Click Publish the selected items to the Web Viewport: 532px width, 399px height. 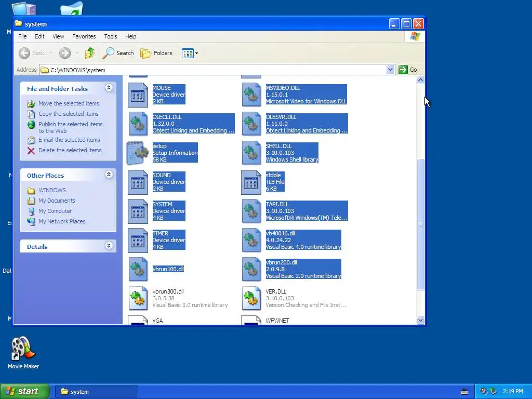(x=70, y=128)
